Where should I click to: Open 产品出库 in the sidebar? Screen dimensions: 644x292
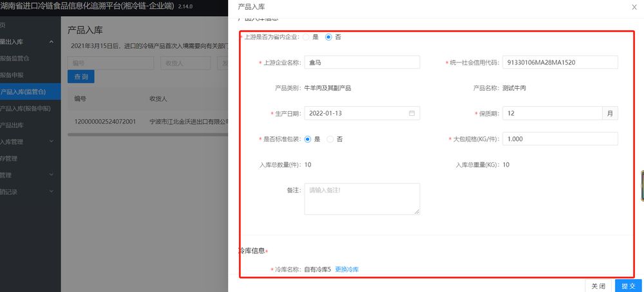click(13, 125)
